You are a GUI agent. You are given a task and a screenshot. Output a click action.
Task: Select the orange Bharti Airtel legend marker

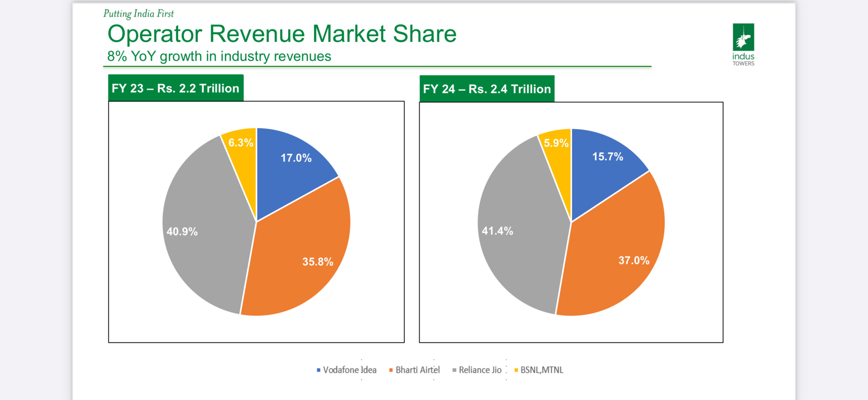(x=391, y=370)
